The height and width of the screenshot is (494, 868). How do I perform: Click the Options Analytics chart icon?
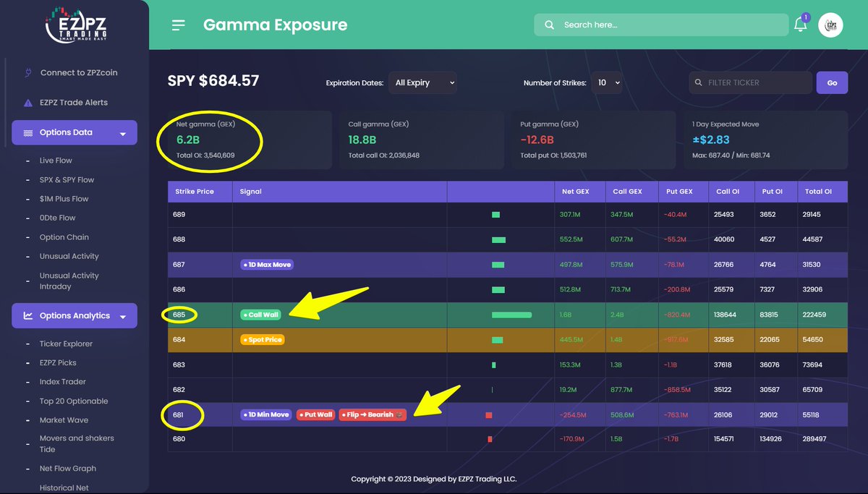click(28, 316)
